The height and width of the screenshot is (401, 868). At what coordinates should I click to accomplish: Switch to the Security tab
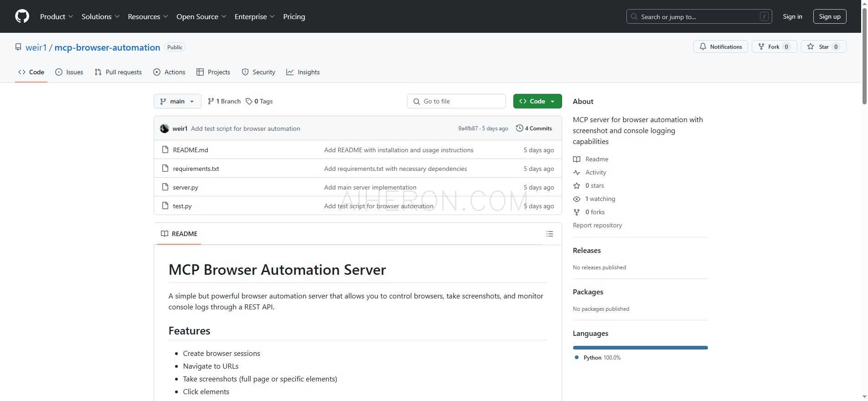coord(258,72)
